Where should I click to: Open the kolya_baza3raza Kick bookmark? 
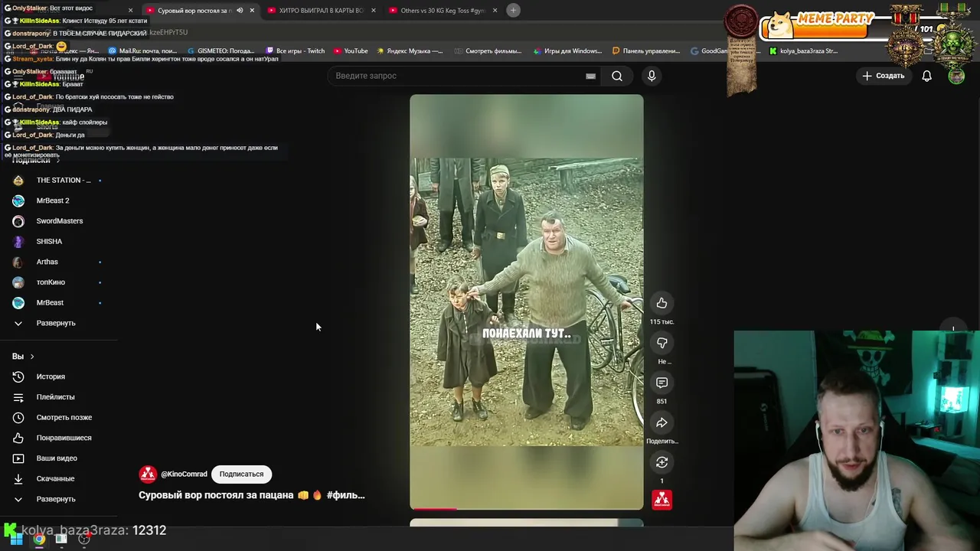803,51
